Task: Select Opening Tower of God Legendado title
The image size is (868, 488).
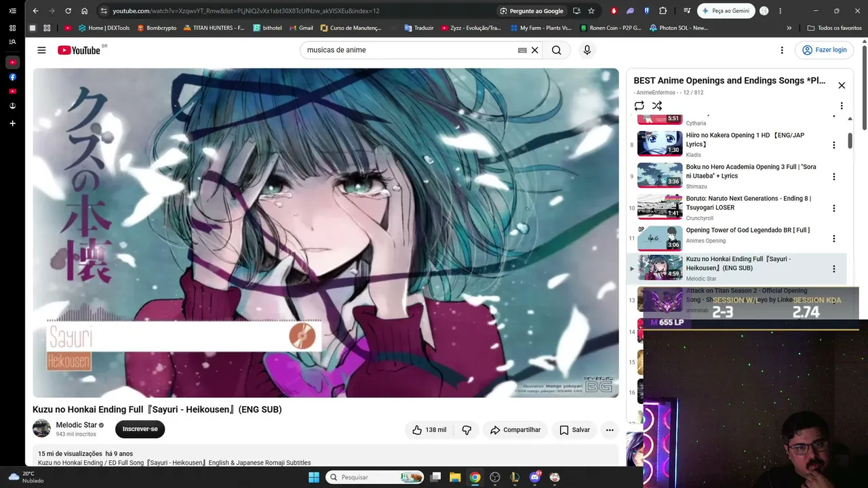Action: coord(748,230)
